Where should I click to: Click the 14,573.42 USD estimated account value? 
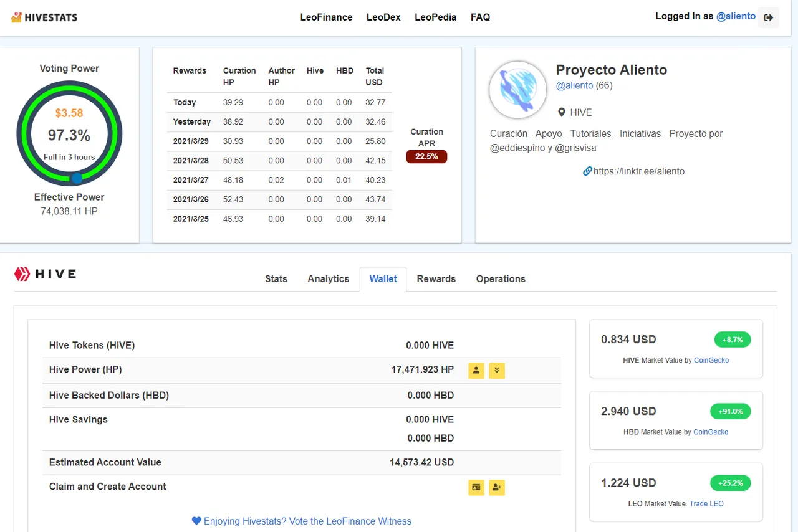[x=420, y=462]
